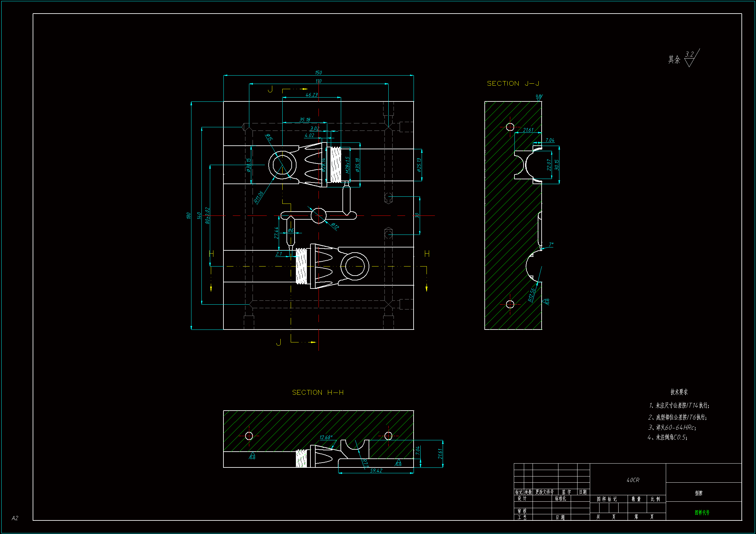Select the R12.56 radius dimension
The width and height of the screenshot is (756, 534).
click(x=532, y=295)
